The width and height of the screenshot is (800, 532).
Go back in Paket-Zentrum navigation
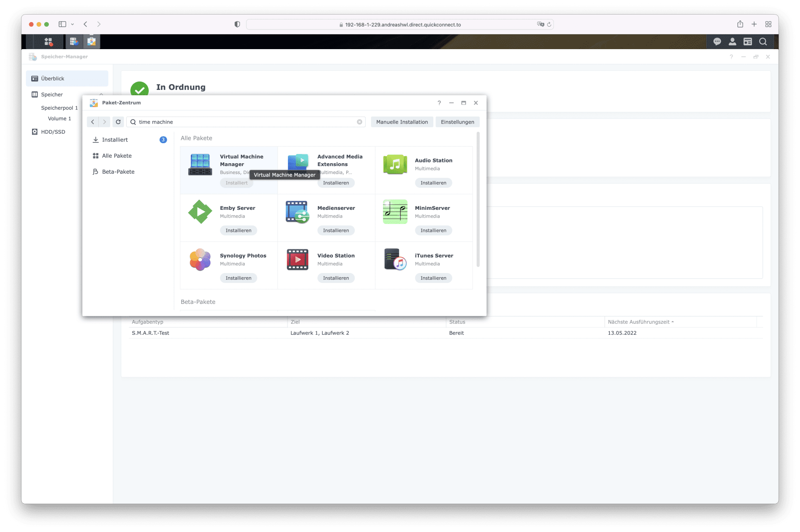pyautogui.click(x=92, y=122)
